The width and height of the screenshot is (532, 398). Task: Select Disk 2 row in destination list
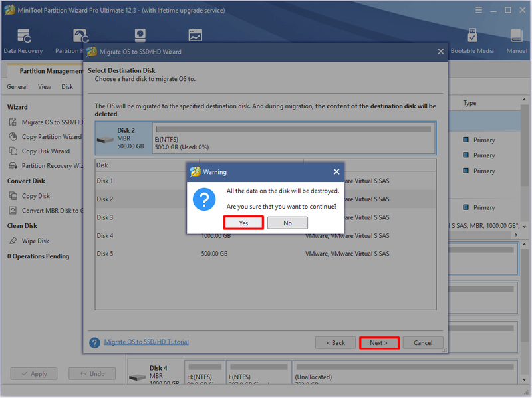[x=265, y=199]
